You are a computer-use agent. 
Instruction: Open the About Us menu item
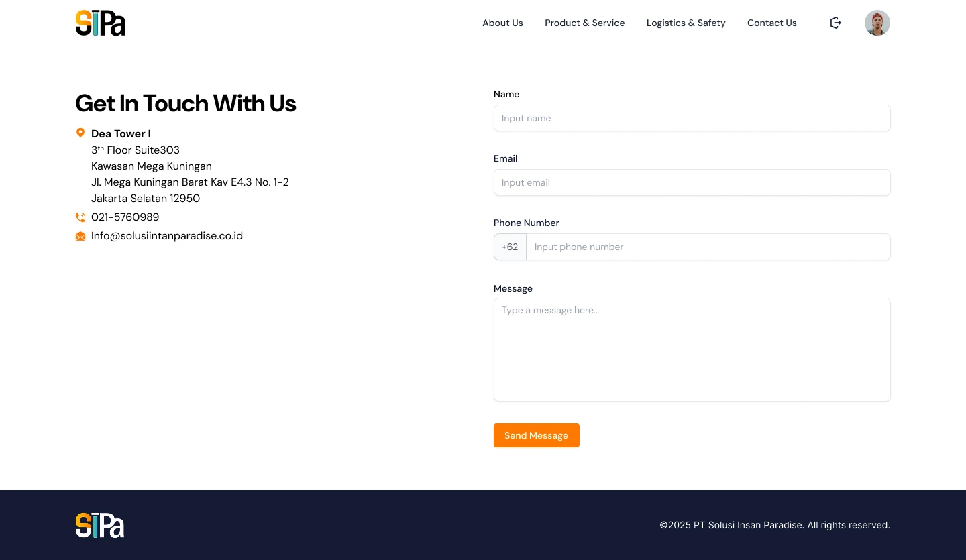click(x=502, y=23)
